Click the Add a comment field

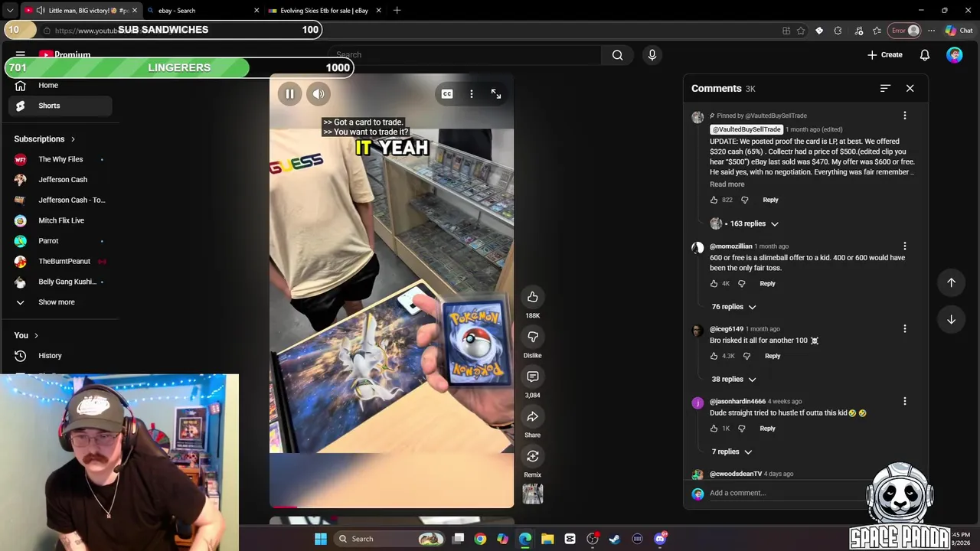click(x=789, y=493)
